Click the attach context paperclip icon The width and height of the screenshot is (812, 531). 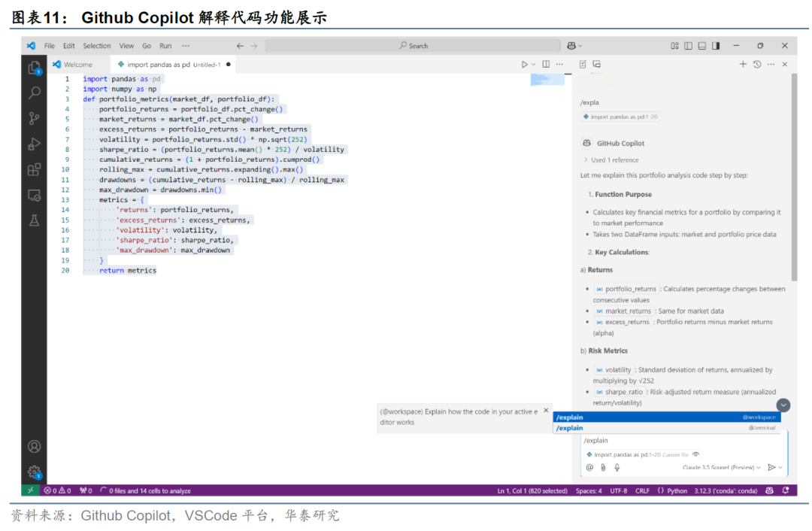(603, 467)
